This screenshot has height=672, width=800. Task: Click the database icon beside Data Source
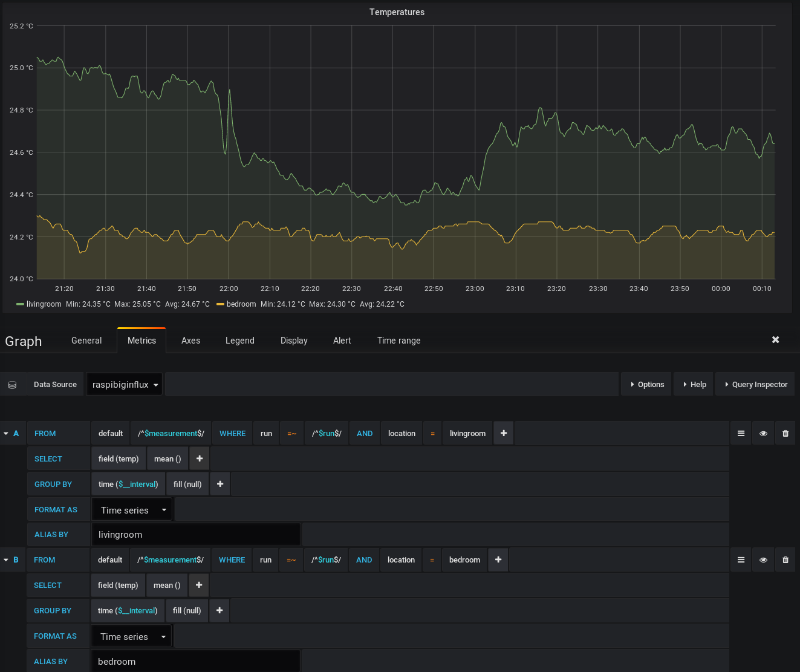[12, 385]
